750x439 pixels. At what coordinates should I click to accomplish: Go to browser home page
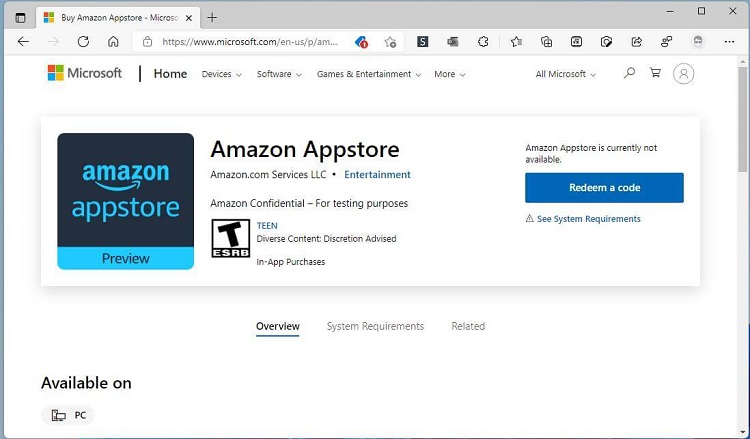coord(113,42)
